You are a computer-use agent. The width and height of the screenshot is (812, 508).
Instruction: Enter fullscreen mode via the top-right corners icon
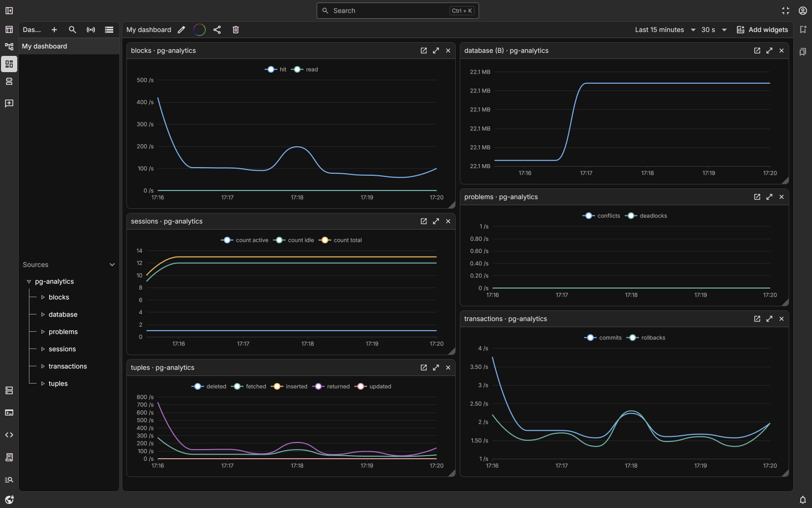[x=786, y=11]
